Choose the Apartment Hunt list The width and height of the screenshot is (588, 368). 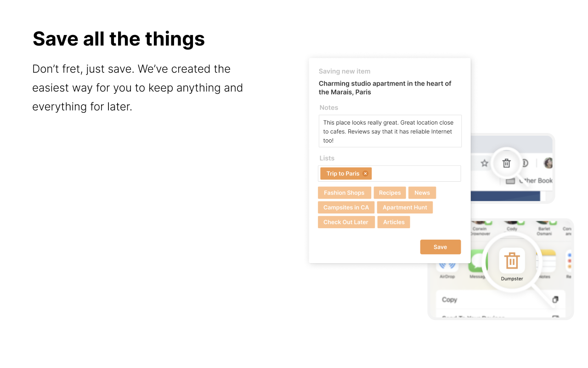point(405,207)
